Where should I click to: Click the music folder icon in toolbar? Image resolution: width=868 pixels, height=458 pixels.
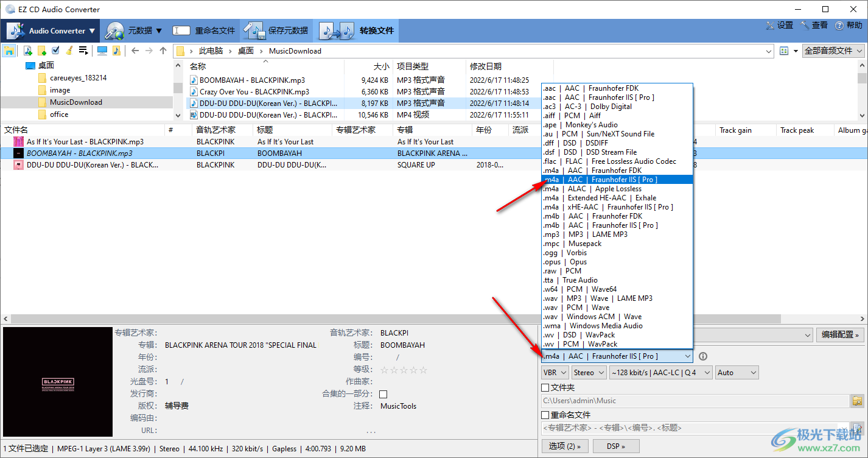pos(116,51)
